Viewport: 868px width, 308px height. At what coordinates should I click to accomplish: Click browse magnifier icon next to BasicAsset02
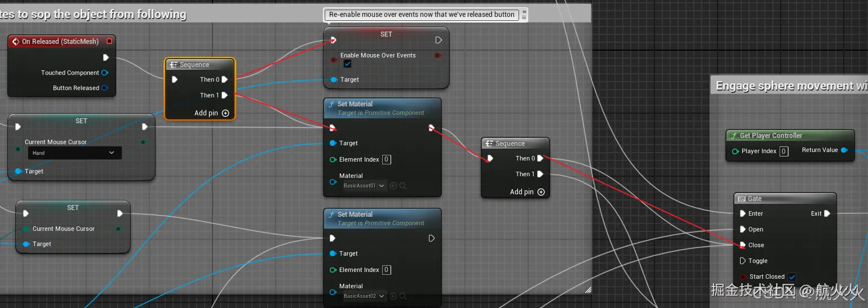tap(403, 296)
